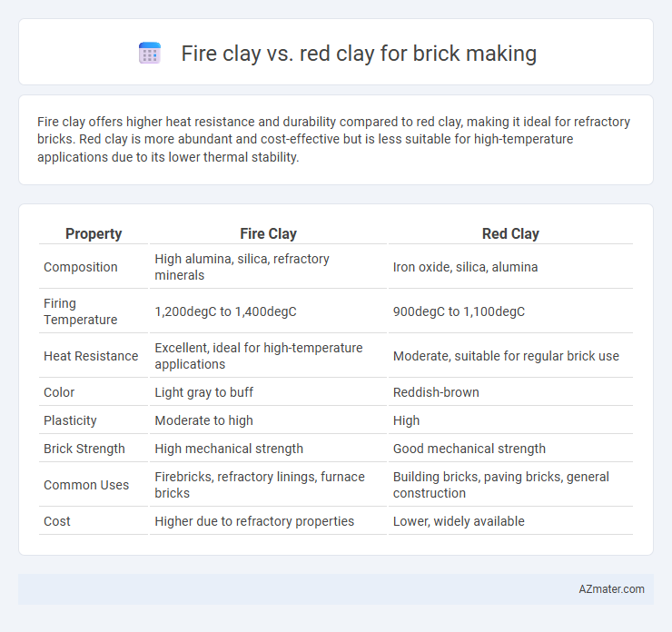Click the 900degC to 1,100degC cell
672x632 pixels.
[x=459, y=311]
